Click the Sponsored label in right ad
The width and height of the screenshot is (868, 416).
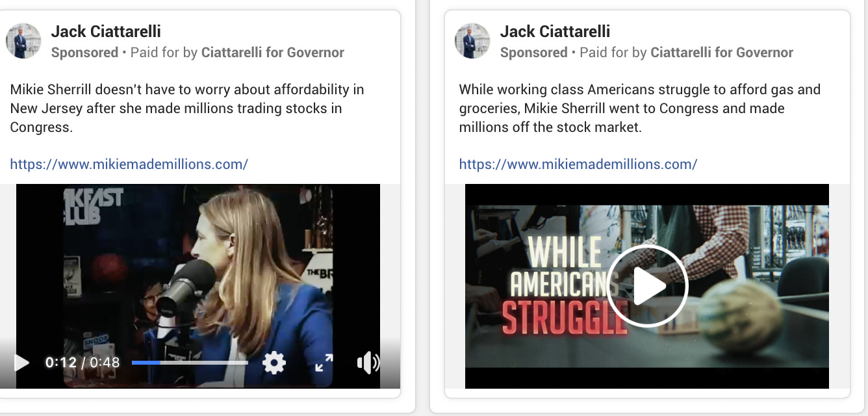tap(533, 53)
